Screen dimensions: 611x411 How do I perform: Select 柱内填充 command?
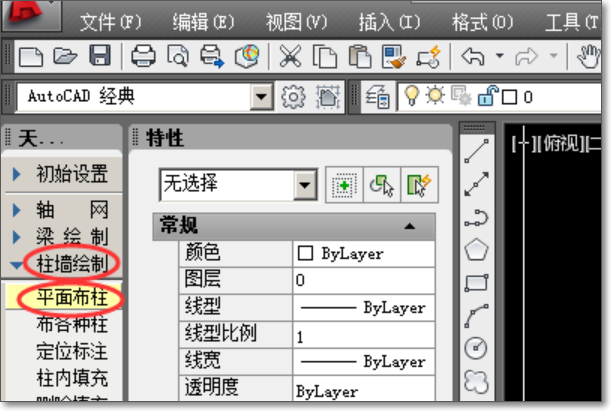click(x=72, y=378)
